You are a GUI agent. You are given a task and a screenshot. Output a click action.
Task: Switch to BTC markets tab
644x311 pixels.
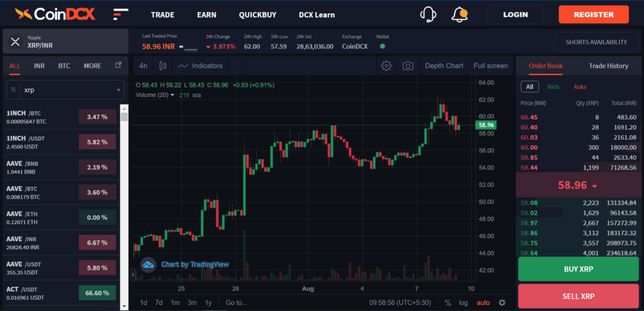pos(64,66)
